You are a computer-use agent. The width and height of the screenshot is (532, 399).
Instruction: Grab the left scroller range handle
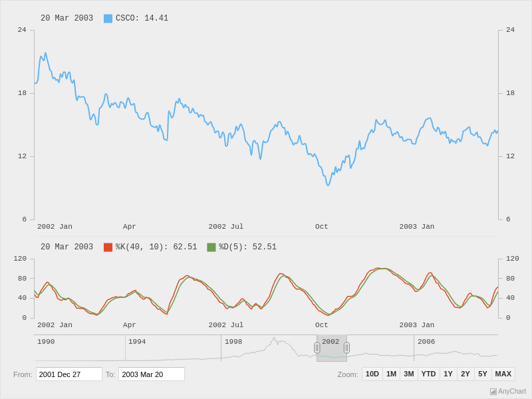pyautogui.click(x=317, y=348)
